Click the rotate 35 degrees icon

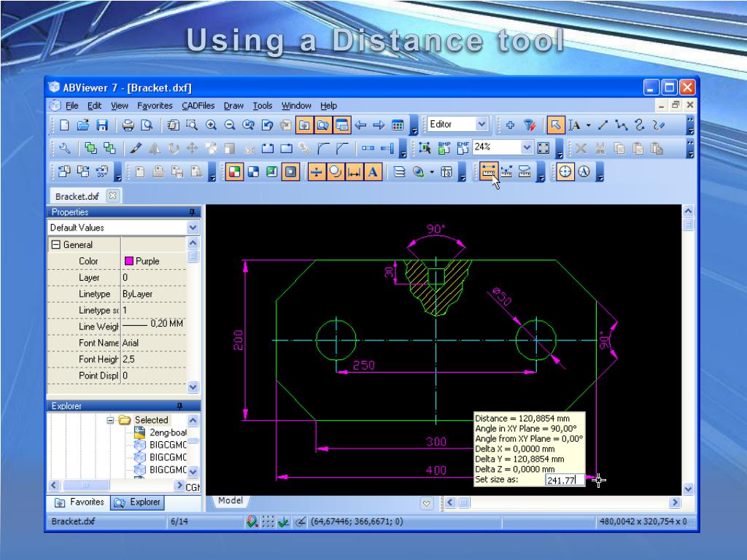tap(102, 172)
